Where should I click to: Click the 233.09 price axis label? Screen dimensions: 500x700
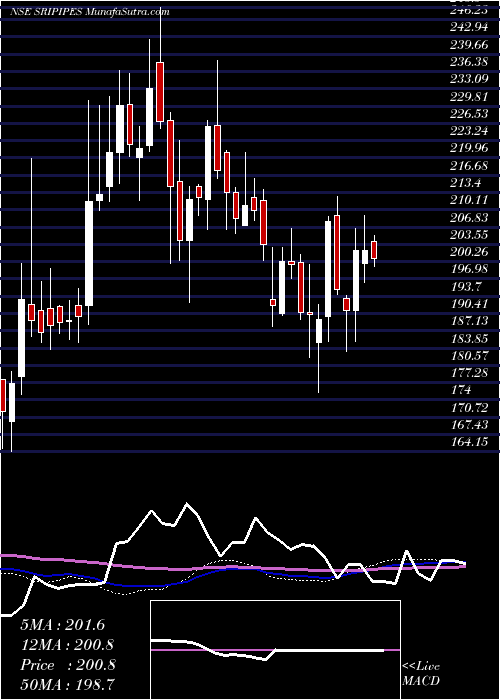[x=468, y=79]
